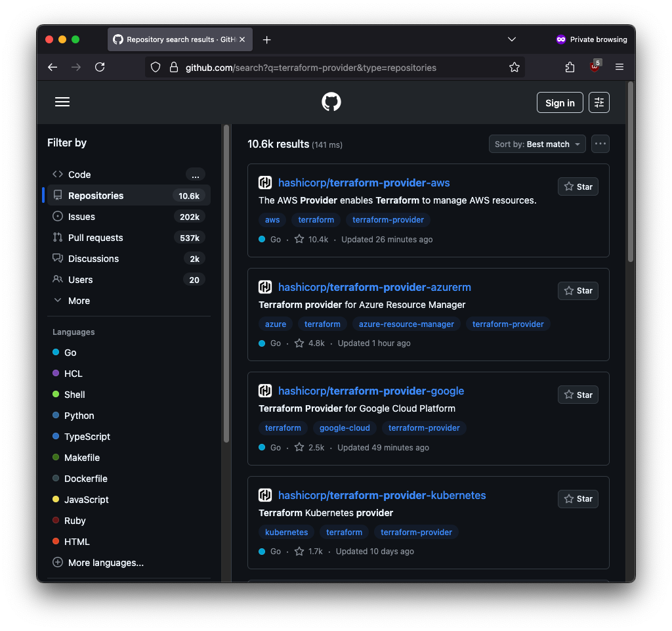672x631 pixels.
Task: Open the tracking protection shield icon
Action: pos(156,67)
